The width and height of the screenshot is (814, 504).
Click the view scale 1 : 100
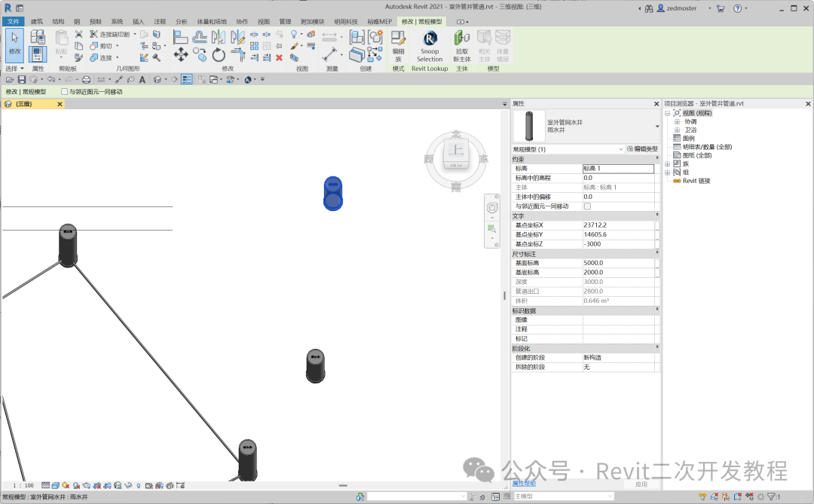coord(23,485)
